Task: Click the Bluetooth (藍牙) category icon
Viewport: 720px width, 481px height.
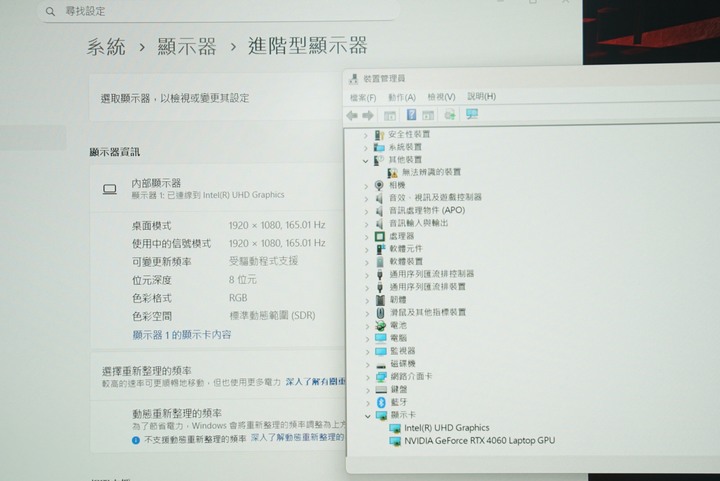Action: click(380, 402)
